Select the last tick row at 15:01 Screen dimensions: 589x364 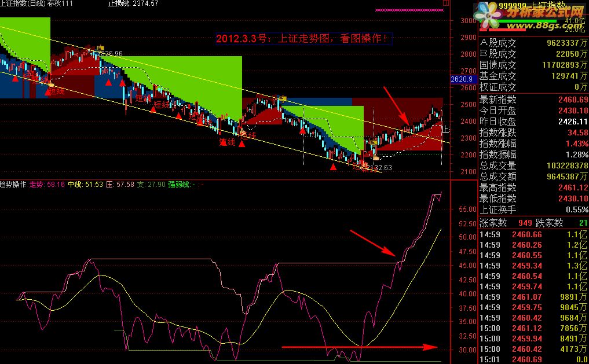pos(534,359)
